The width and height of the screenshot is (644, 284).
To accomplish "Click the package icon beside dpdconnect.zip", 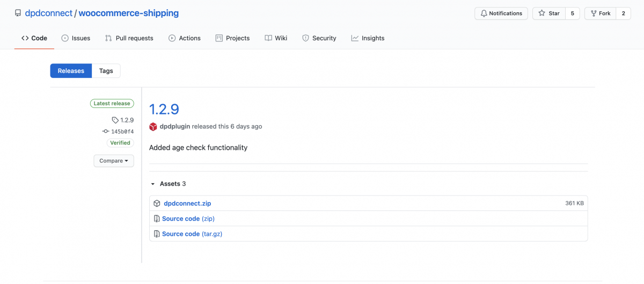I will tap(157, 203).
